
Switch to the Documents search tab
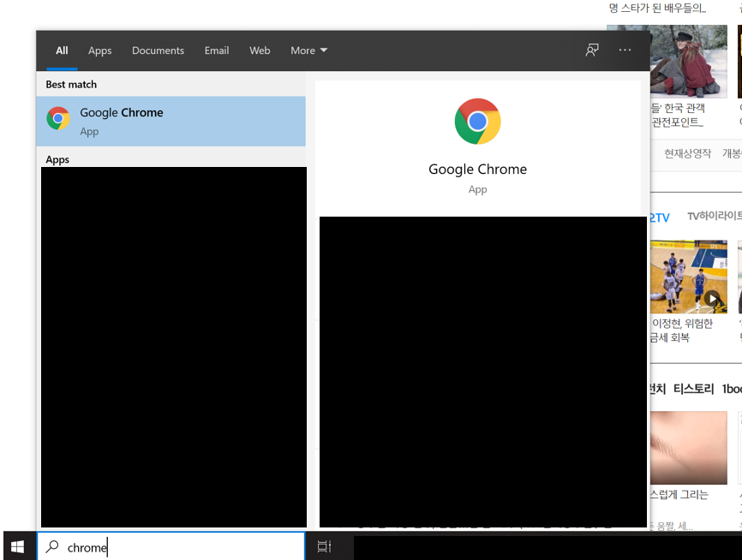(158, 51)
